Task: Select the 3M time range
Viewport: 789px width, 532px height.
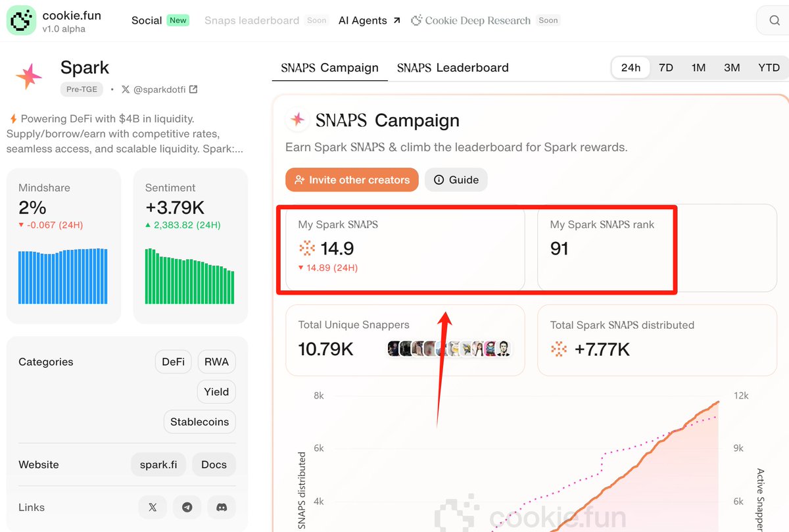Action: (x=732, y=68)
